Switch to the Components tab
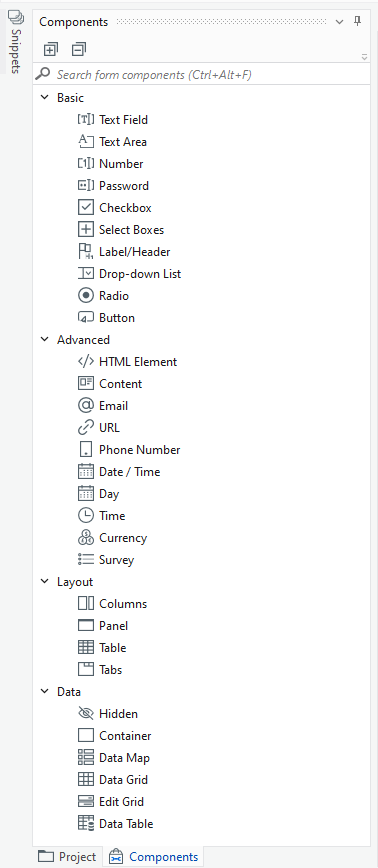Image resolution: width=378 pixels, height=868 pixels. 153,856
